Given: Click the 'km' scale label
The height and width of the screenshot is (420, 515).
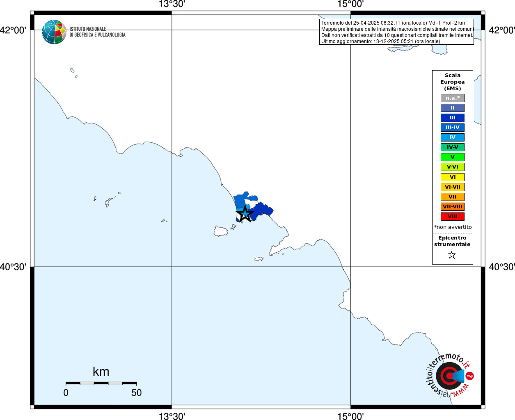Looking at the screenshot, I should pyautogui.click(x=101, y=372).
